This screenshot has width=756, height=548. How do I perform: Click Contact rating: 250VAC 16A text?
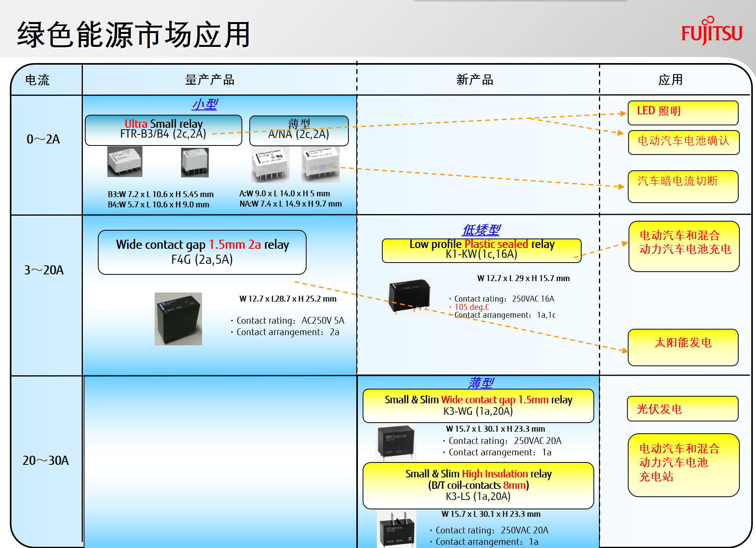coord(502,299)
